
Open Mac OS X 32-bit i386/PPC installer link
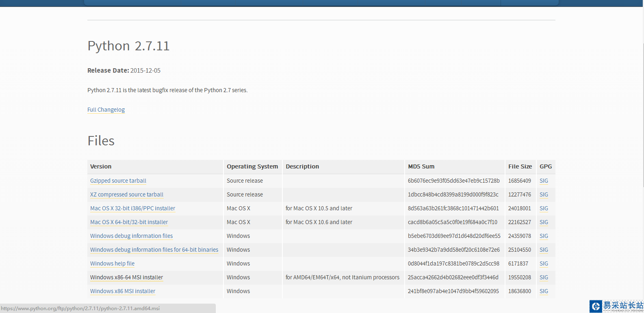[x=132, y=208]
